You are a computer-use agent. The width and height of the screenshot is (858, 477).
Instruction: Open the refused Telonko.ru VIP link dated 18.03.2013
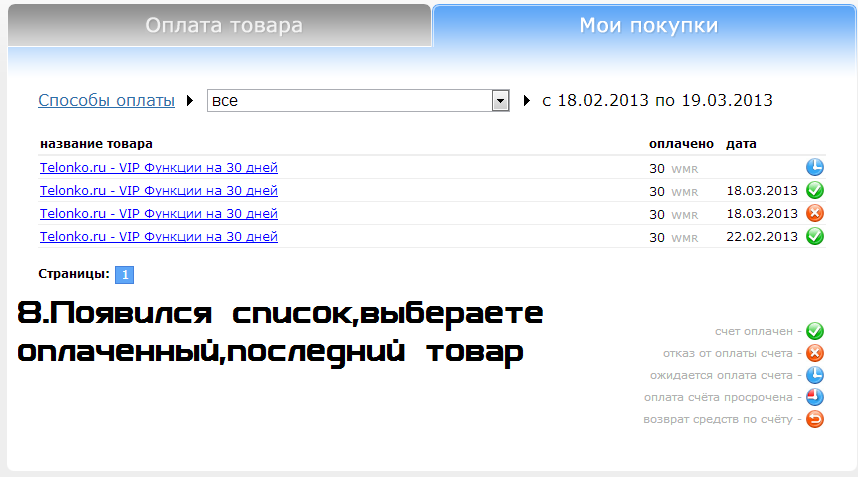[159, 213]
